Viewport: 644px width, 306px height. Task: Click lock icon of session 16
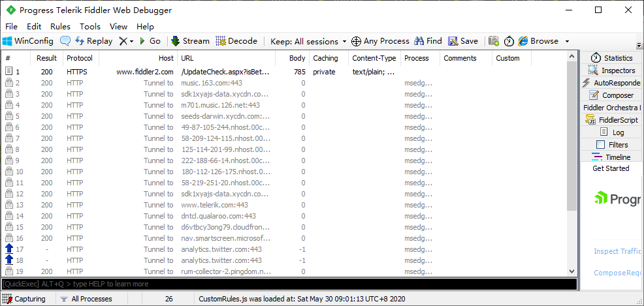pyautogui.click(x=8, y=238)
